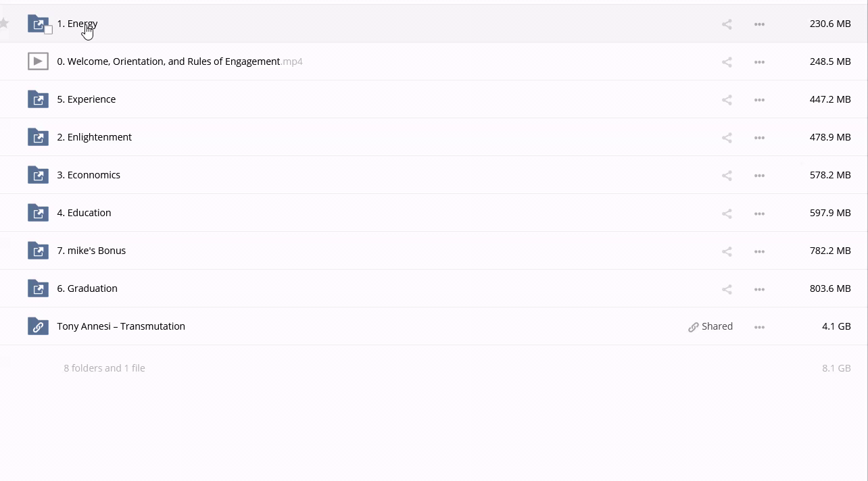Viewport: 868px width, 481px height.
Task: Share the 3. Econnomics folder
Action: 727,176
